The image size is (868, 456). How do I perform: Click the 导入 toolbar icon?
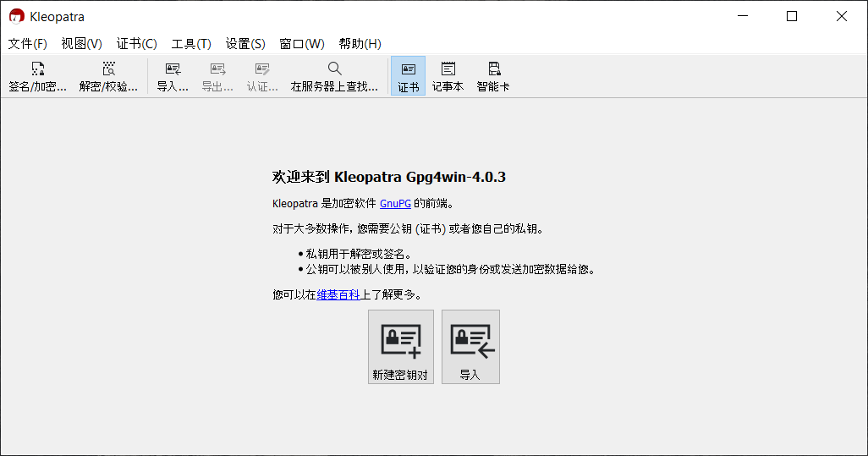point(173,76)
